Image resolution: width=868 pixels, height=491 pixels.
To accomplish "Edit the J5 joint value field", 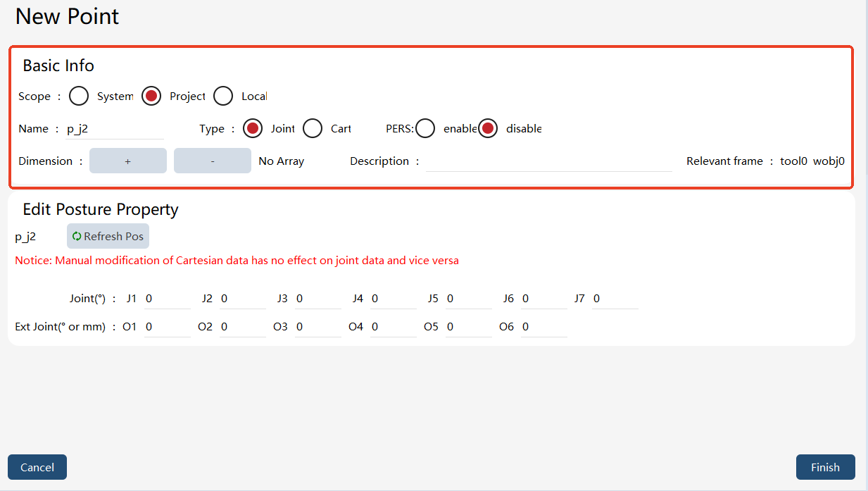I will [x=469, y=299].
